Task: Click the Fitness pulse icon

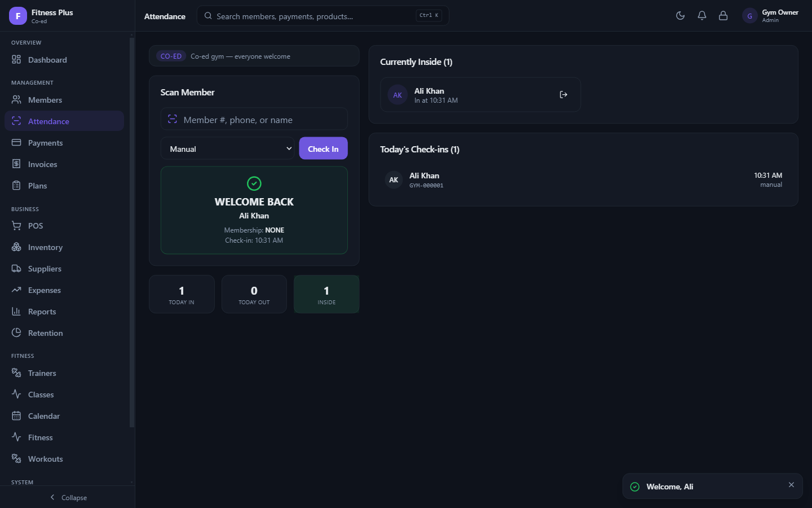Action: coord(16,437)
